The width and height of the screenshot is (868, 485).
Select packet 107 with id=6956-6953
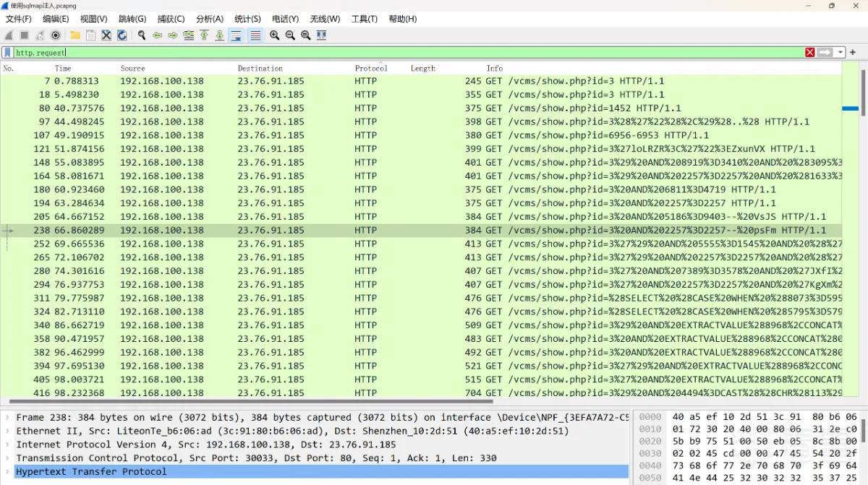(421, 135)
